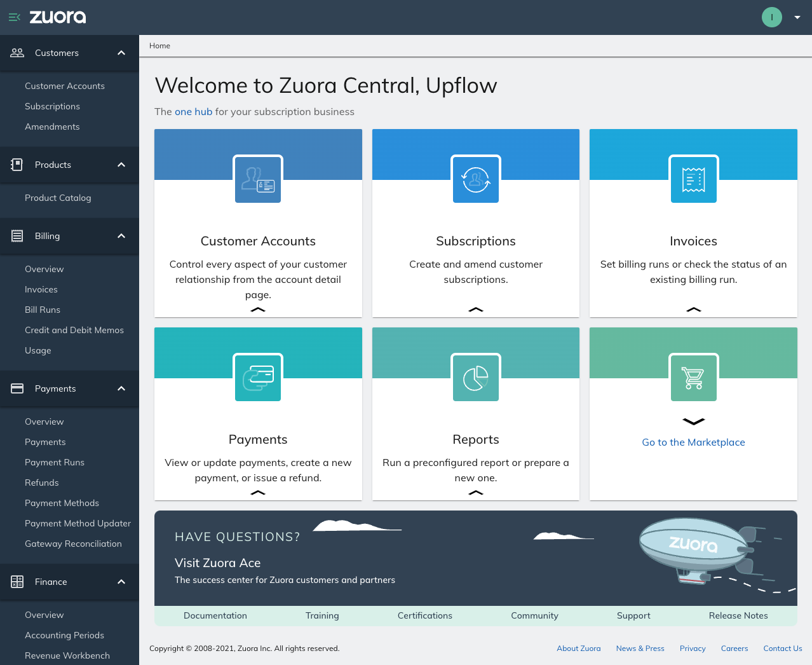Screen dimensions: 812x665
Task: Open the Community tab
Action: point(535,615)
